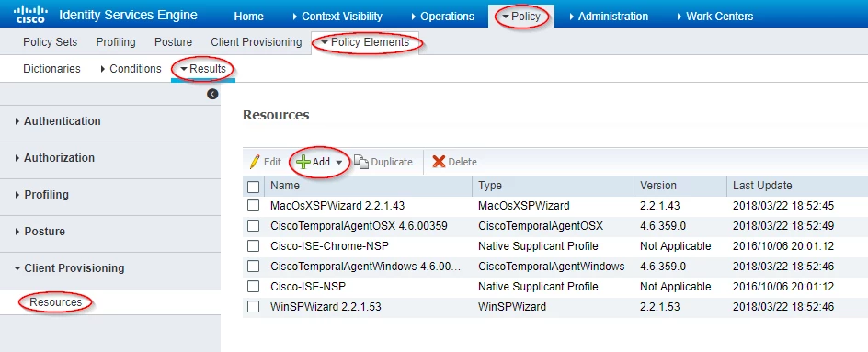This screenshot has height=352, width=868.
Task: Open the Posture submenu tab
Action: (x=173, y=42)
